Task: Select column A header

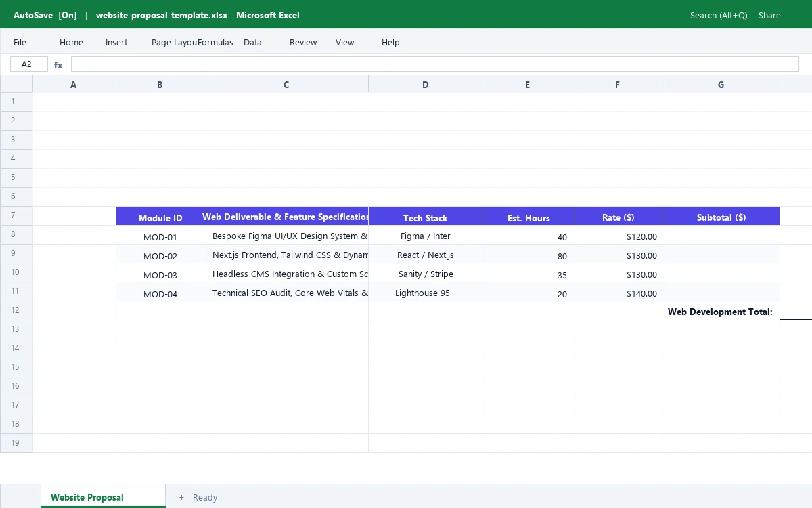Action: (x=74, y=84)
